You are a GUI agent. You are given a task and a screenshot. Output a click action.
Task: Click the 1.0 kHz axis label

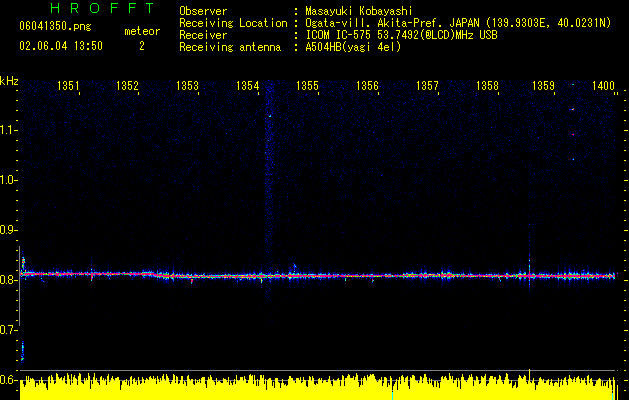tap(7, 180)
